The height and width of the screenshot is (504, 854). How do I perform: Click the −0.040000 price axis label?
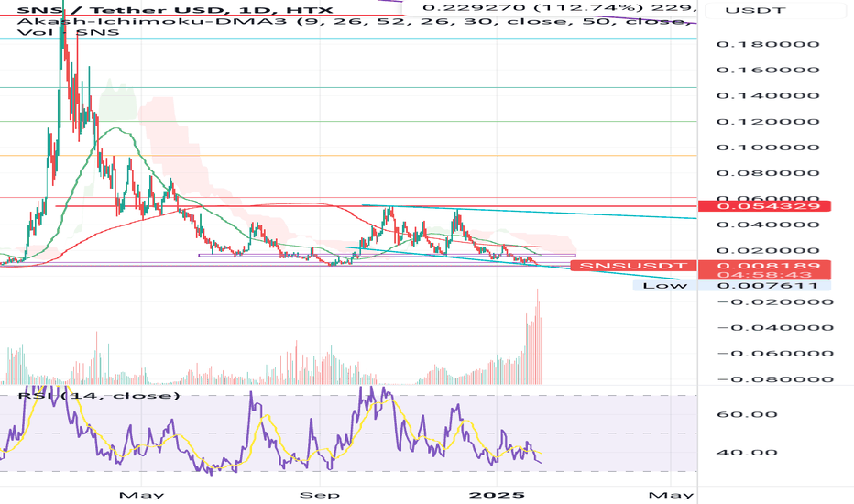pos(775,327)
